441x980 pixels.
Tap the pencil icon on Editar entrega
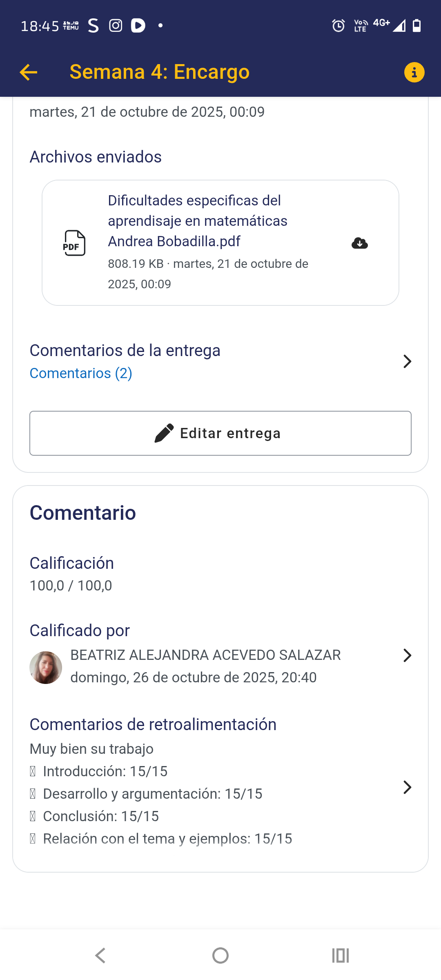[x=164, y=433]
